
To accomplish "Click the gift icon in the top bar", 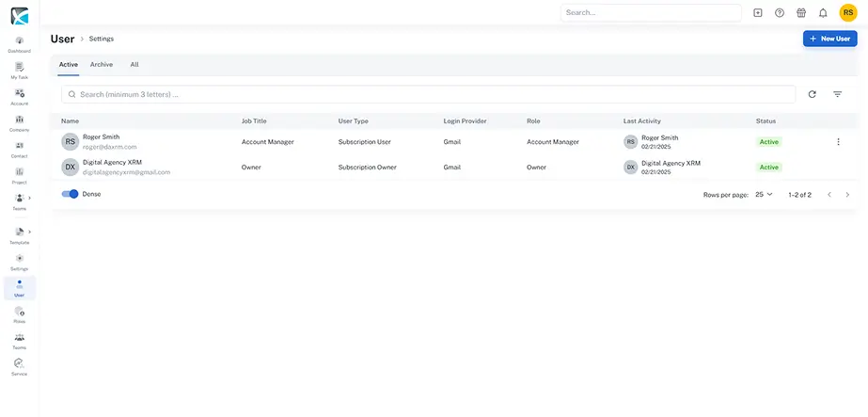I will [x=801, y=13].
